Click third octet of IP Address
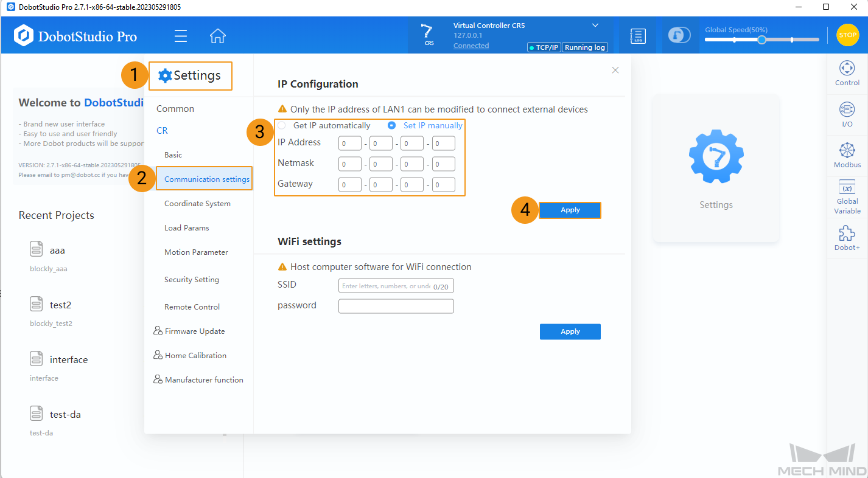Screen dimensions: 868x478 pos(412,144)
